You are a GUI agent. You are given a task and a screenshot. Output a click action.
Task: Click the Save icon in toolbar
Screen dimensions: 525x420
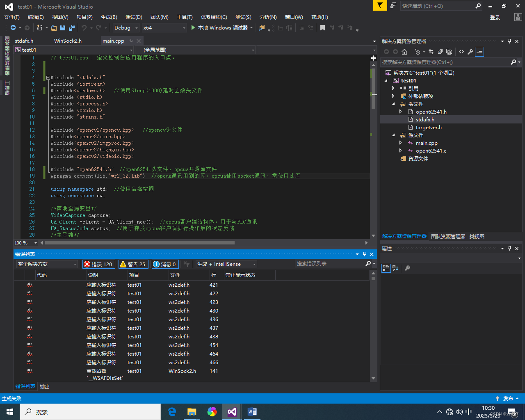[x=63, y=27]
